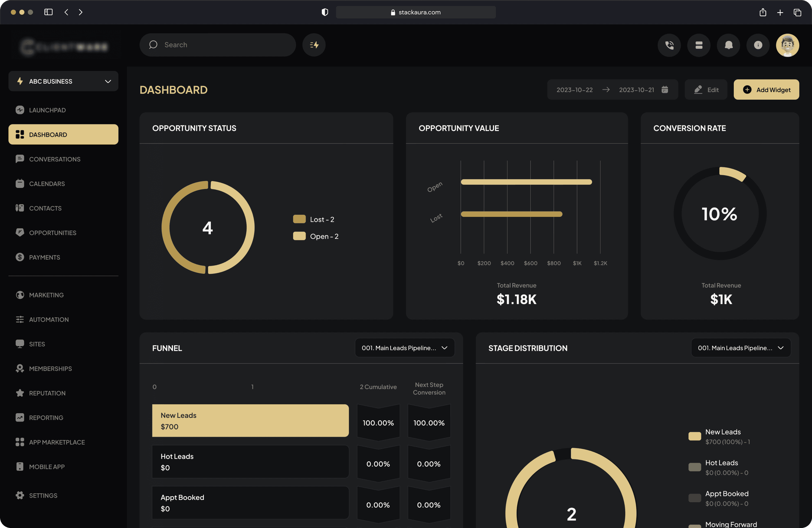
Task: Open the phone dialer icon
Action: coord(669,45)
